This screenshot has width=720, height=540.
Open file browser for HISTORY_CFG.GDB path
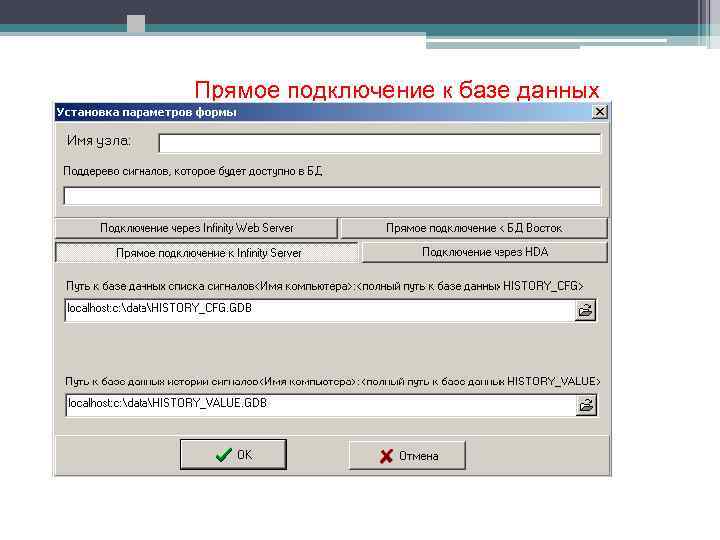[585, 311]
